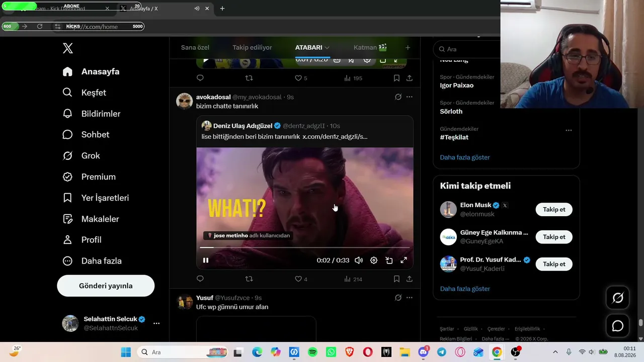Screen dimensions: 644x362
Task: Open Grok from the sidebar
Action: [81, 156]
